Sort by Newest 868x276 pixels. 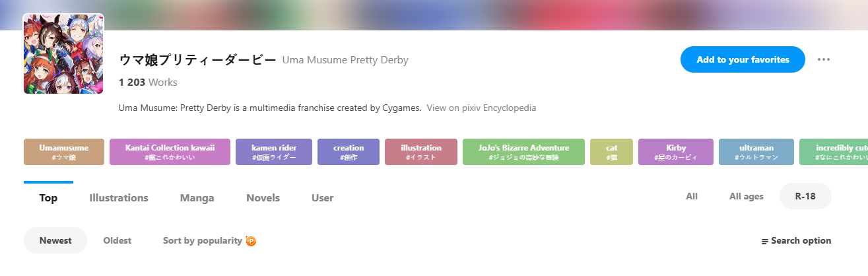pyautogui.click(x=55, y=240)
